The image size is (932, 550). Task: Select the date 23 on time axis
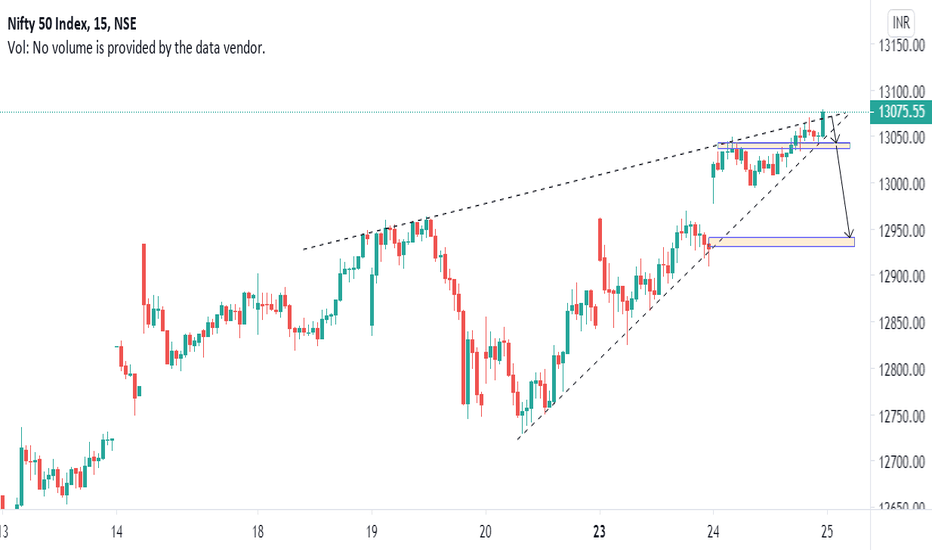point(599,531)
